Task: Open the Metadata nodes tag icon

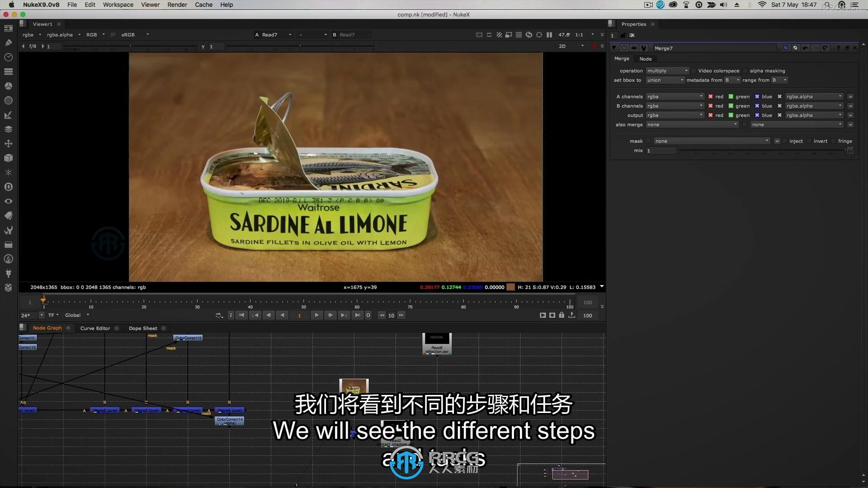Action: click(8, 216)
